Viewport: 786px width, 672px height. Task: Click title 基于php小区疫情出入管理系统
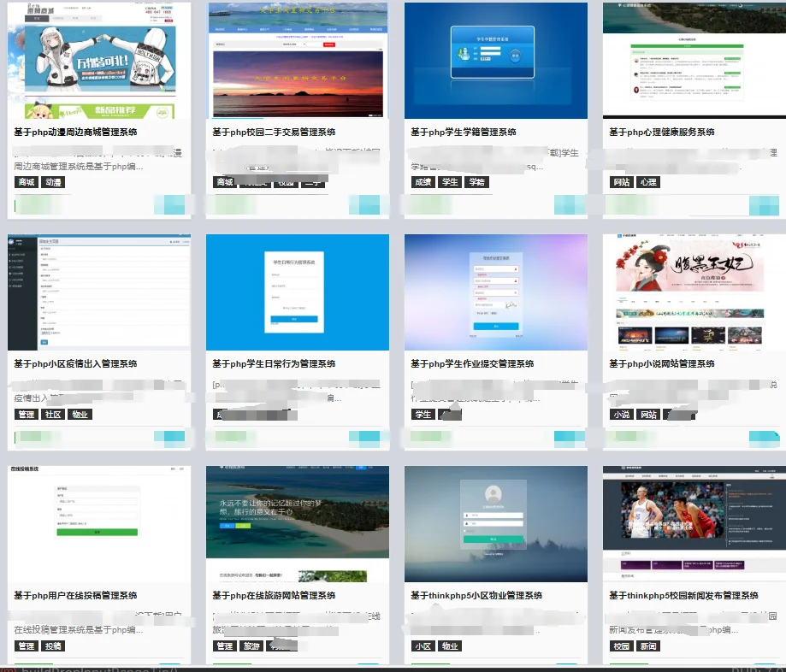coord(76,364)
